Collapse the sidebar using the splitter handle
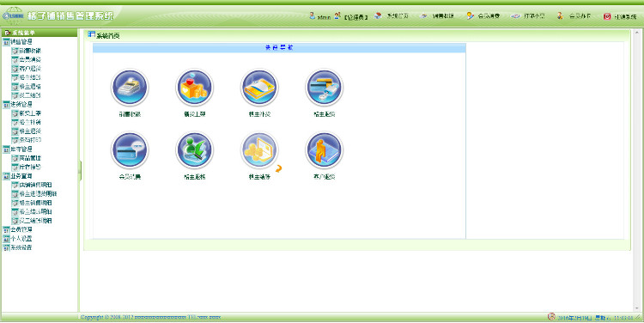The width and height of the screenshot is (644, 323). [80, 171]
